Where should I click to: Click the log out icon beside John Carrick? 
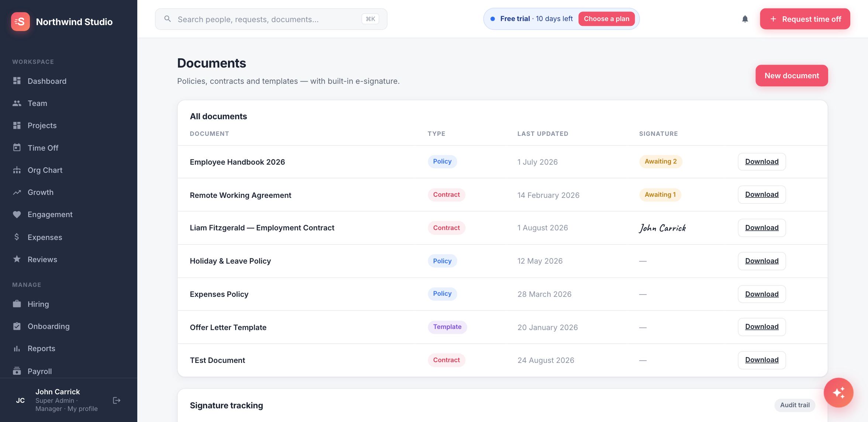point(117,400)
